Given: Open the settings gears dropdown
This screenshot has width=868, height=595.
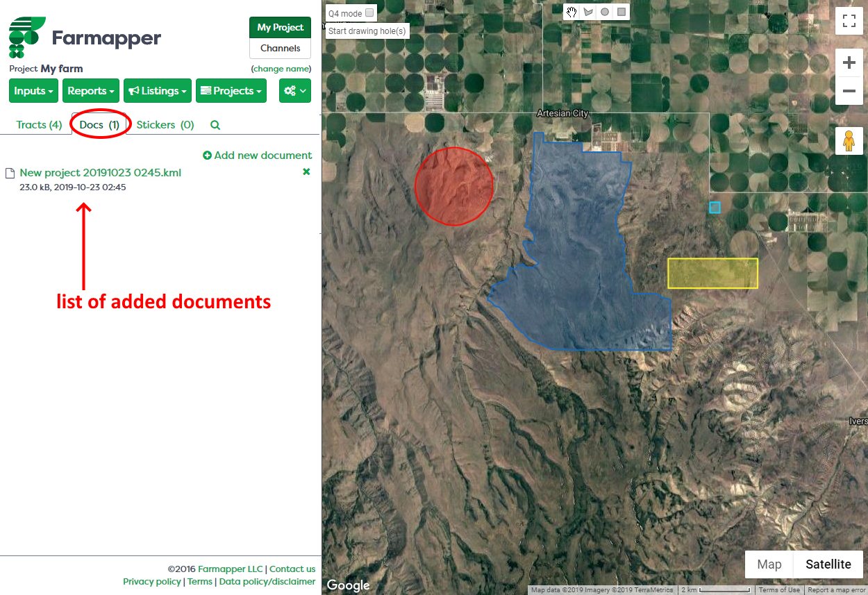Looking at the screenshot, I should tap(295, 91).
